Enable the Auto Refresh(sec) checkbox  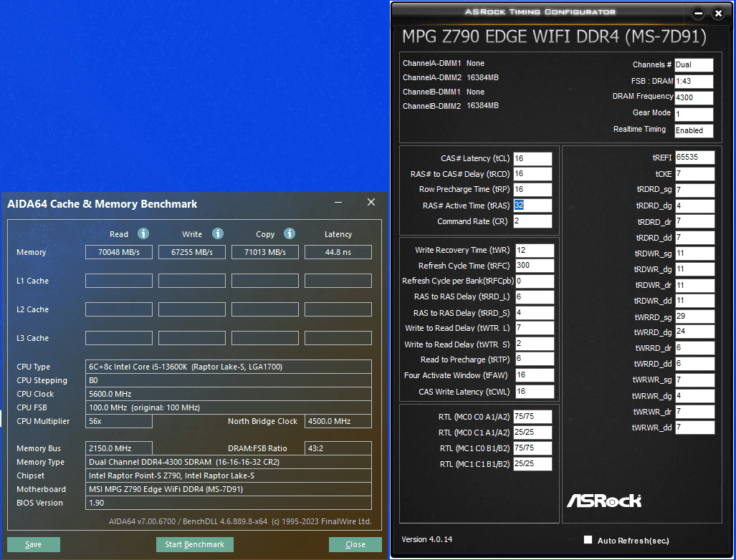click(x=588, y=540)
